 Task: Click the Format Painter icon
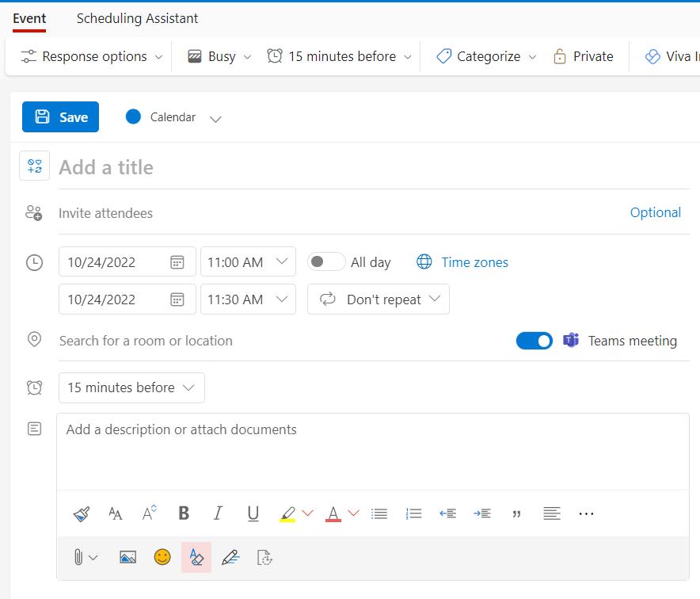[82, 513]
